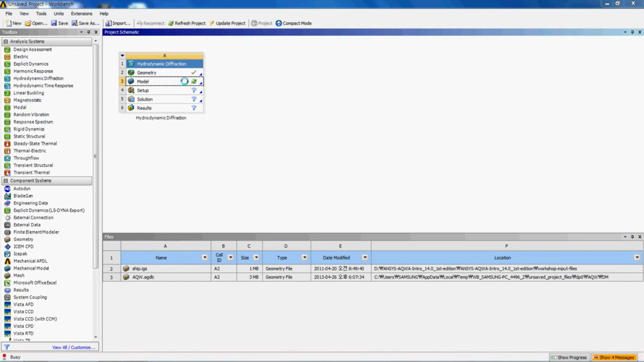Screen dimensions: 644x362
Task: Choose Response Spectrum analysis system
Action: coord(33,122)
